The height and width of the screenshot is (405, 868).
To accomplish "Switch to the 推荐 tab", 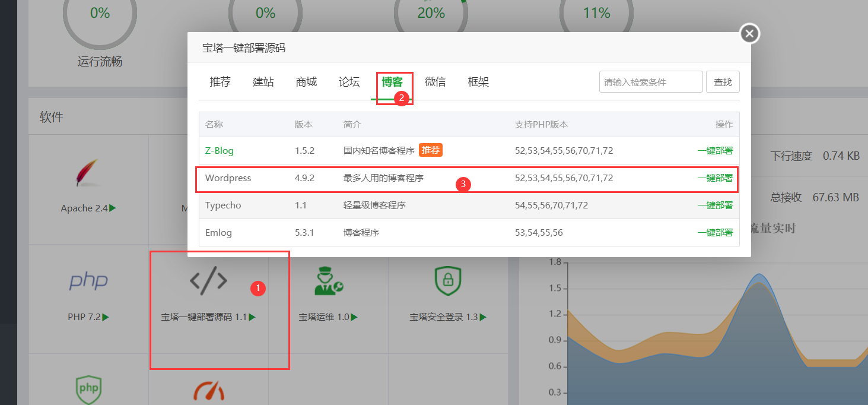I will [220, 83].
